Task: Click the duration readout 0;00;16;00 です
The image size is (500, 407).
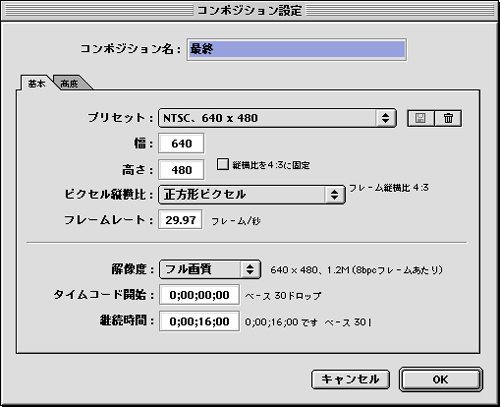Action: click(x=281, y=323)
